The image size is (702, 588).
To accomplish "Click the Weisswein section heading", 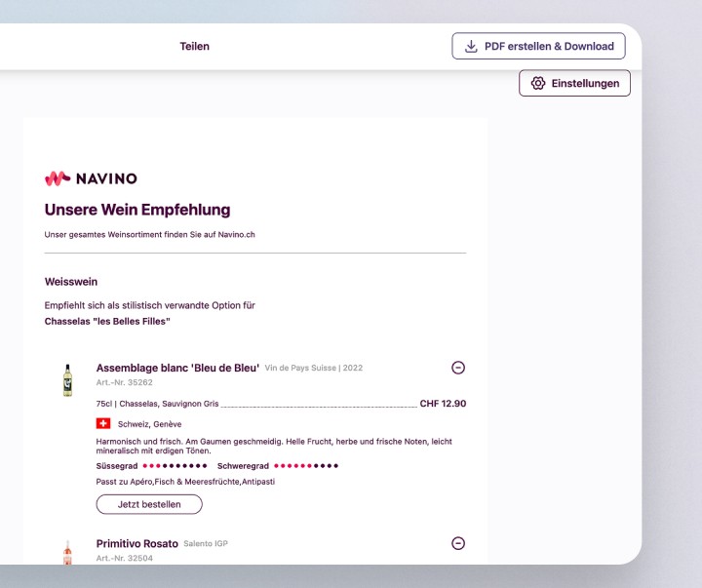I will tap(71, 282).
